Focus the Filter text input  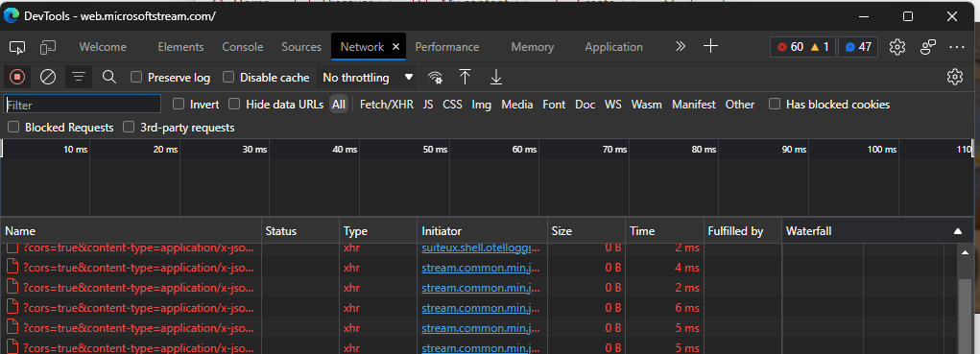(x=83, y=105)
